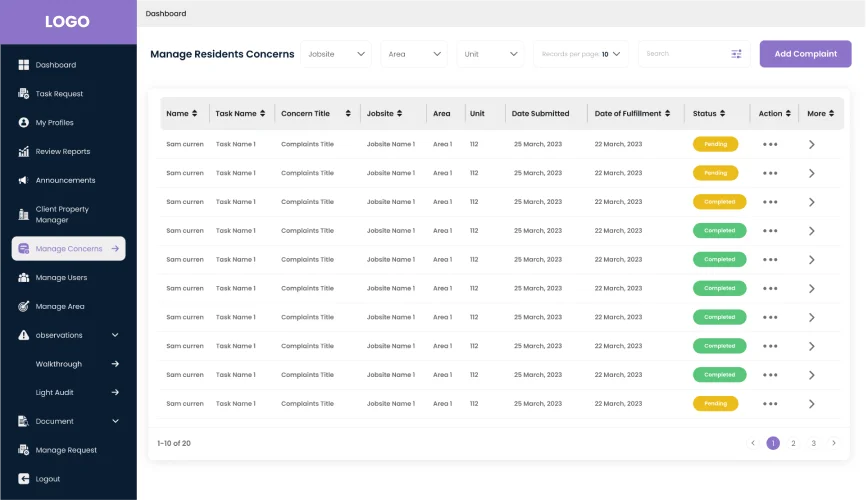Go to page 2 in pagination

click(793, 443)
